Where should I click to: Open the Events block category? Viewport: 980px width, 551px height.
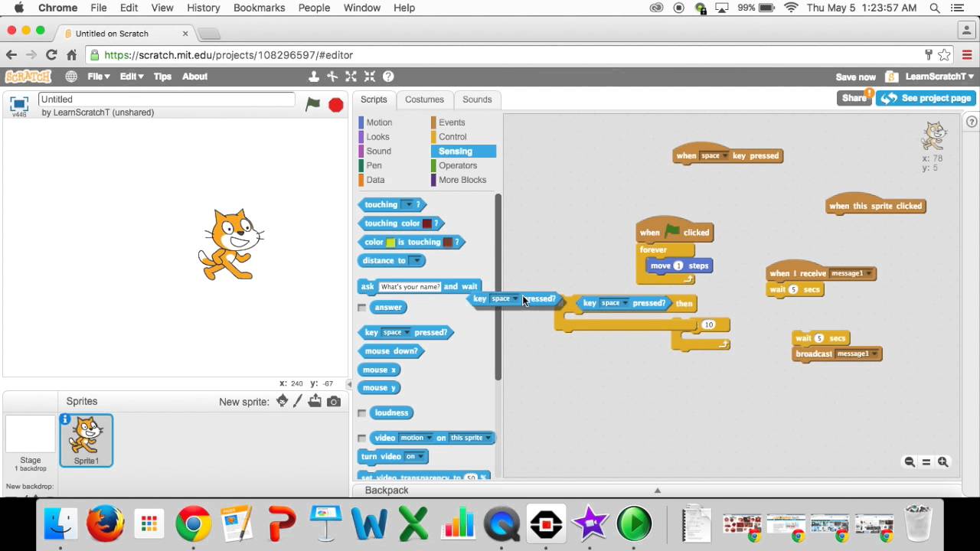pyautogui.click(x=452, y=122)
